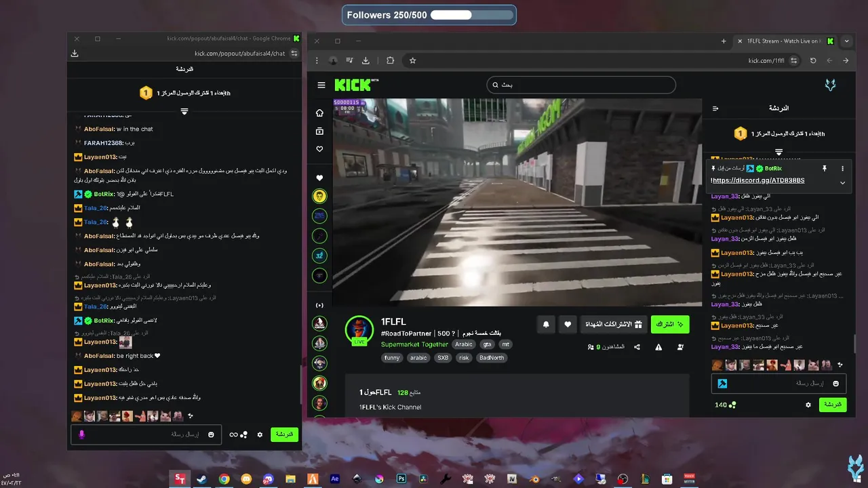Open the Kick hamburger side menu
868x488 pixels.
[321, 85]
